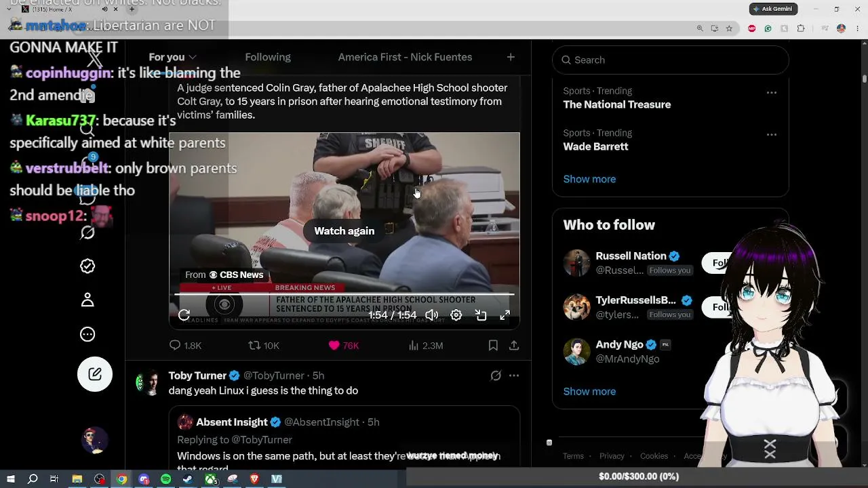Open the Cookies footer link
Screen dimensions: 868x488
coord(654,456)
